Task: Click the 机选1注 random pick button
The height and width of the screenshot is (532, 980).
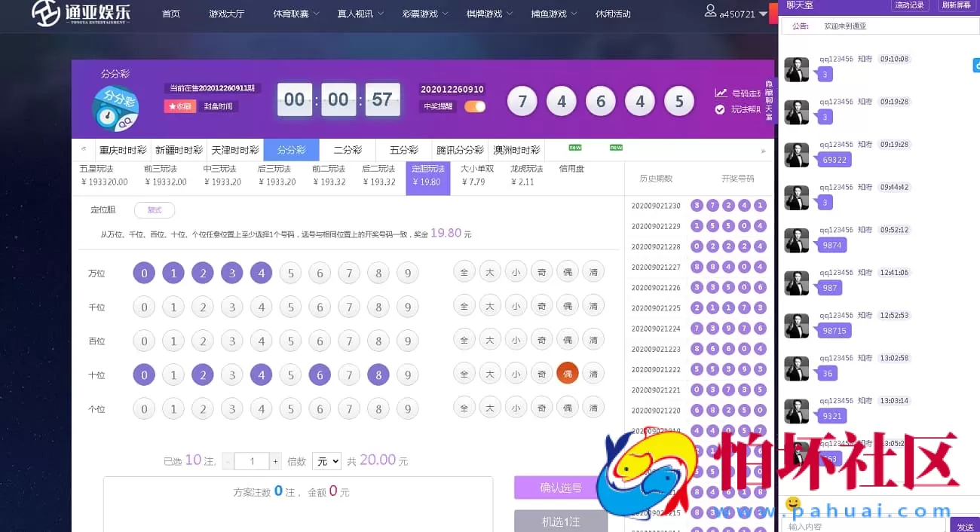Action: tap(561, 521)
